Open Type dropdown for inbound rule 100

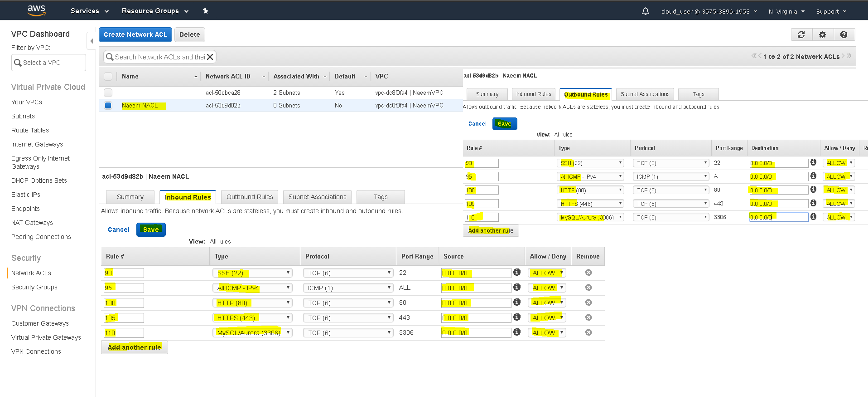coord(252,302)
